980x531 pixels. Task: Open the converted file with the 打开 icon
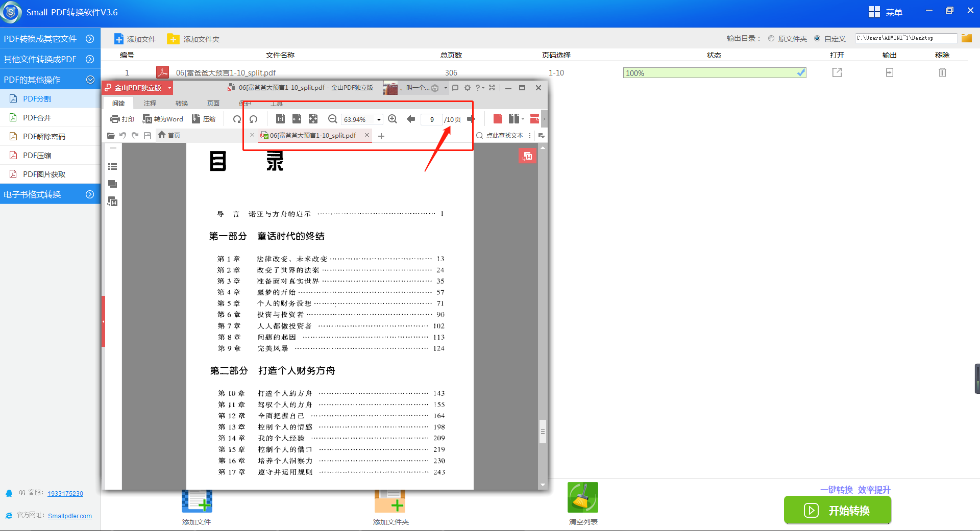coord(837,72)
